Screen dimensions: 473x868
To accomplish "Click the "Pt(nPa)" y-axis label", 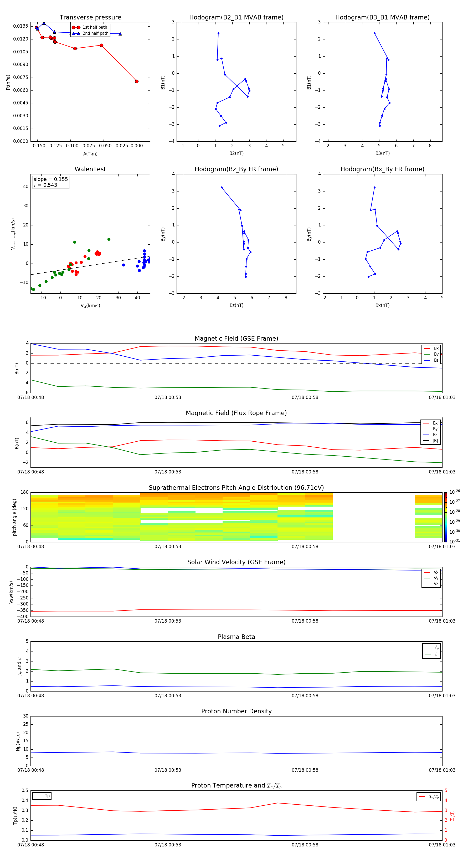I will (x=8, y=82).
